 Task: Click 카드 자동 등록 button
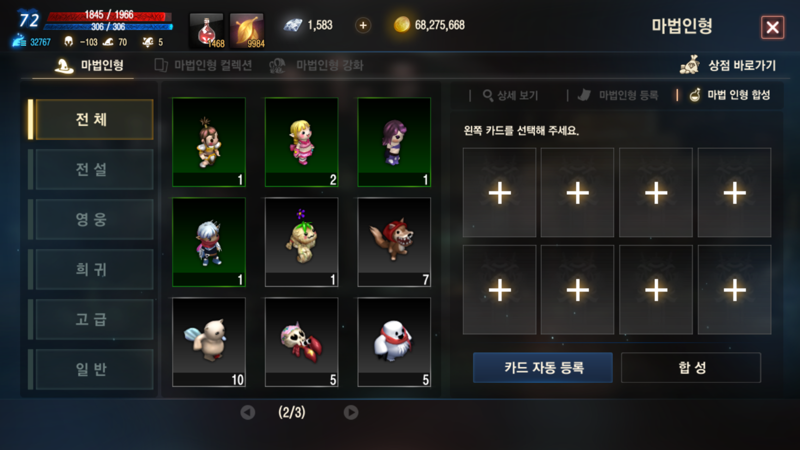(543, 367)
